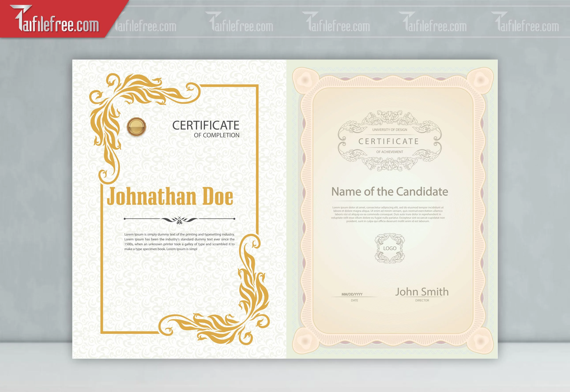Click the OF COMPLETION subtitle

pyautogui.click(x=216, y=135)
